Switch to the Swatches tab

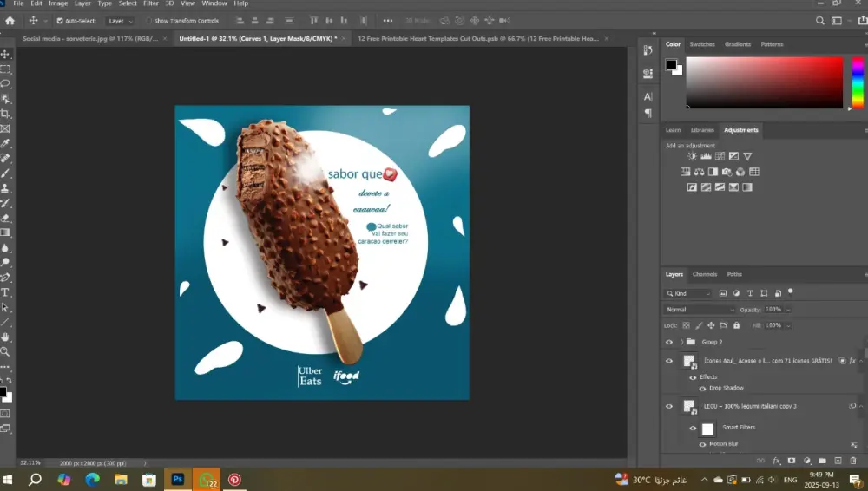point(702,44)
